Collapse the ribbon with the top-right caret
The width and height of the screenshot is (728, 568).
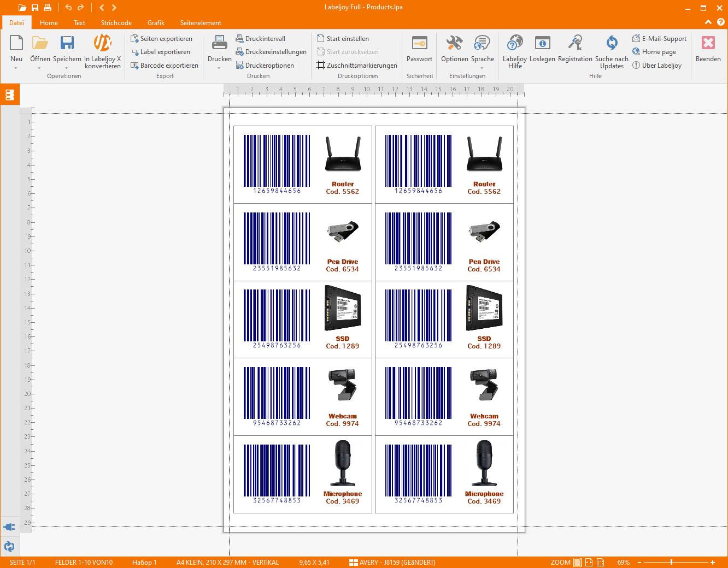(708, 22)
